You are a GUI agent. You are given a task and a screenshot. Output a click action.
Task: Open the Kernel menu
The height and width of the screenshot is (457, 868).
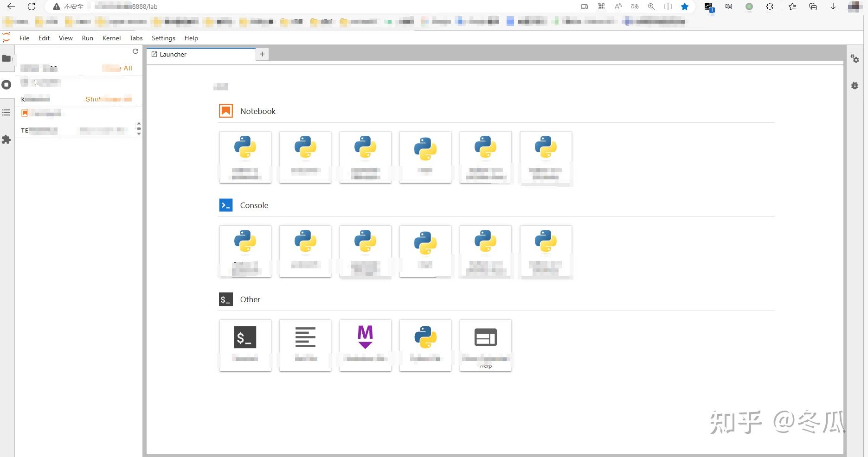pyautogui.click(x=111, y=38)
